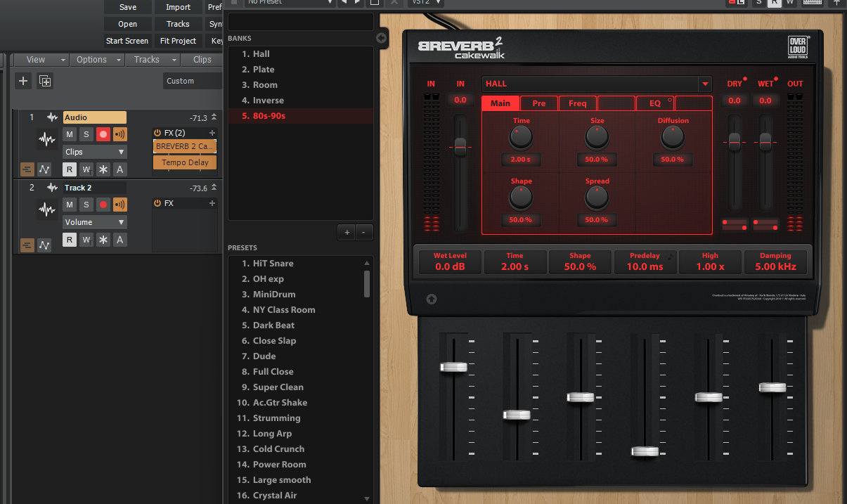Click the Predelay parameter box
The image size is (847, 504).
pos(645,261)
